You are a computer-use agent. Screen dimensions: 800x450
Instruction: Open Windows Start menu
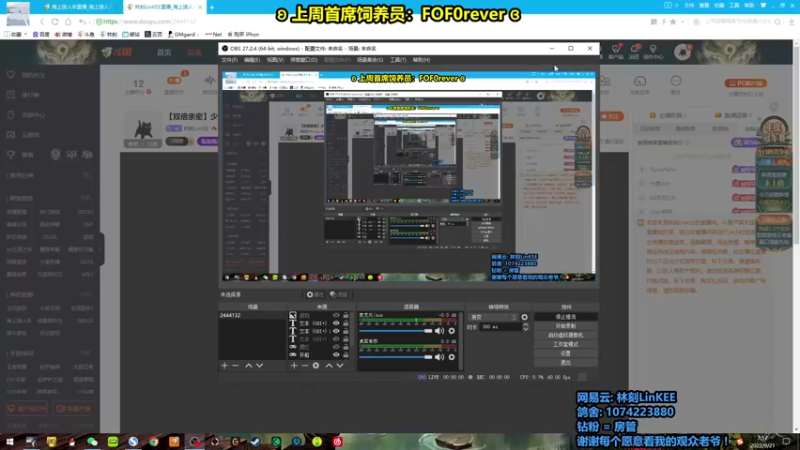(9, 442)
